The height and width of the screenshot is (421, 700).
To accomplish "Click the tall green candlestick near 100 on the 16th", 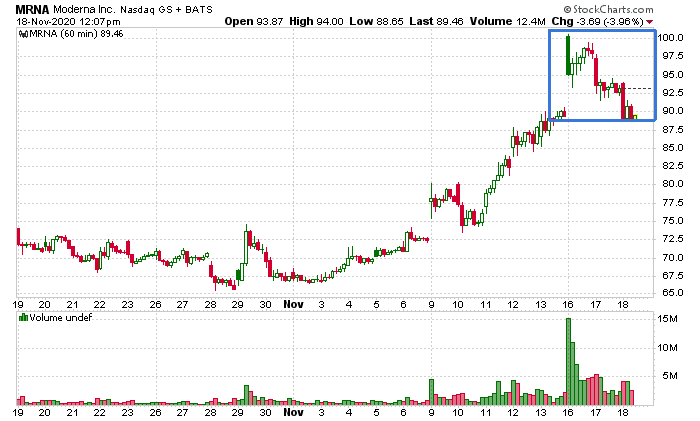I will pyautogui.click(x=568, y=55).
